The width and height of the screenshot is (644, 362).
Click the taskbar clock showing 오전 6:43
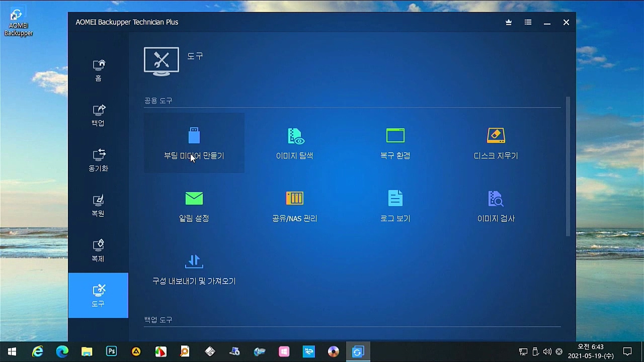pyautogui.click(x=591, y=351)
